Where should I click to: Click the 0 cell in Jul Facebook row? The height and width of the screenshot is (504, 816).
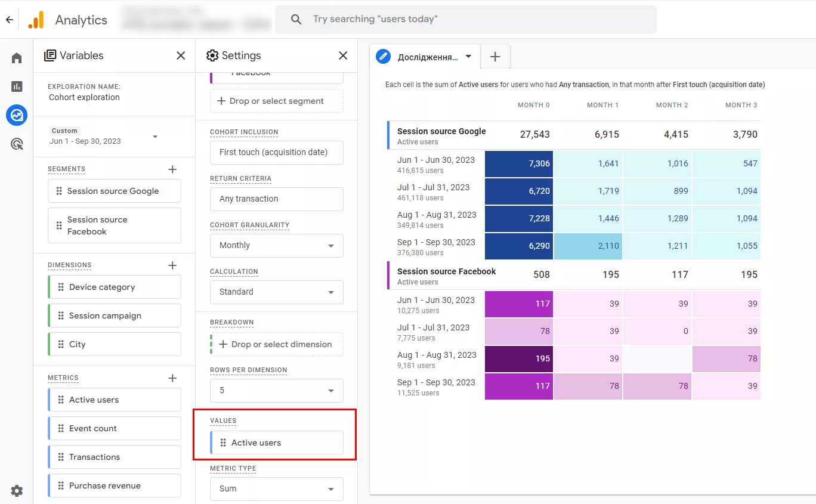657,331
